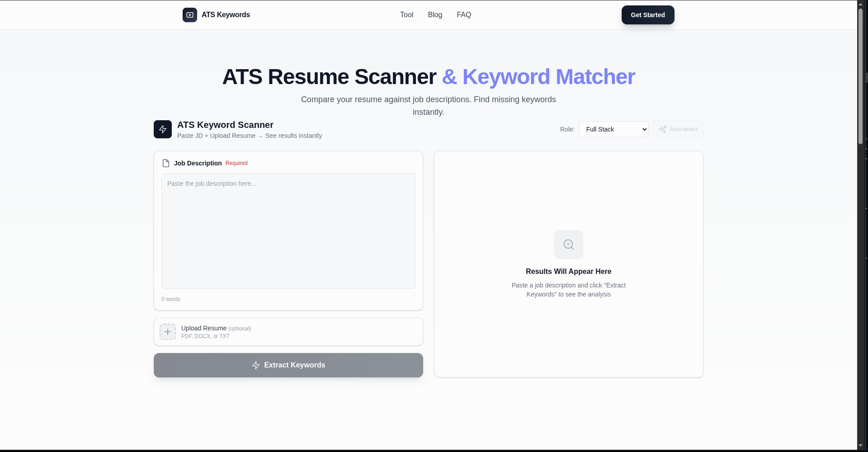
Task: Click the Upload Resume area to attach a file
Action: coord(288,331)
